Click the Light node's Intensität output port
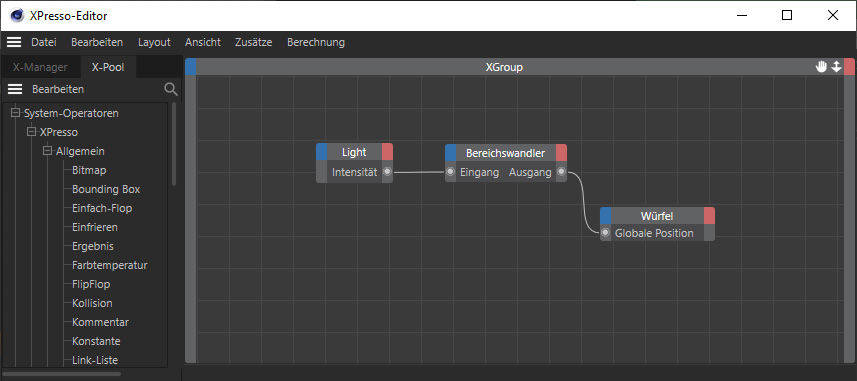 [x=387, y=172]
